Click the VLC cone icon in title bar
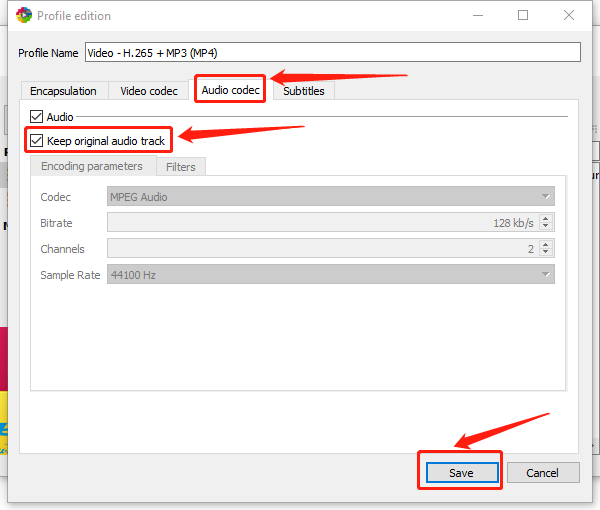Screen dimensions: 600x510 click(24, 15)
